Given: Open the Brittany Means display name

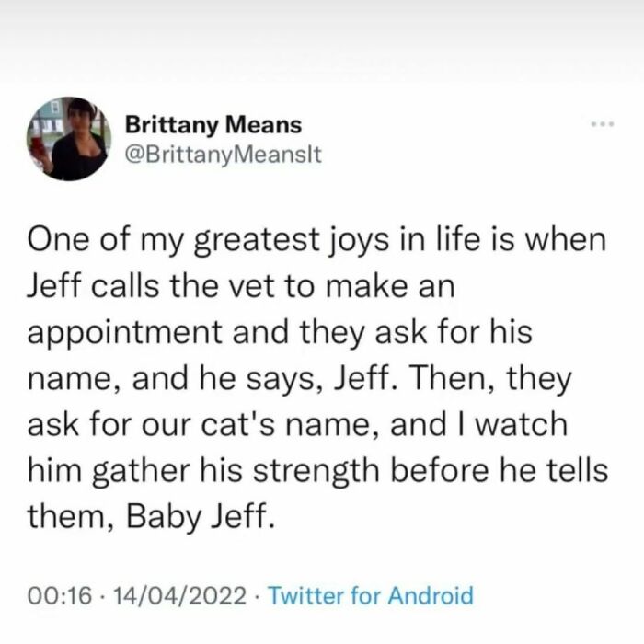Looking at the screenshot, I should (213, 123).
